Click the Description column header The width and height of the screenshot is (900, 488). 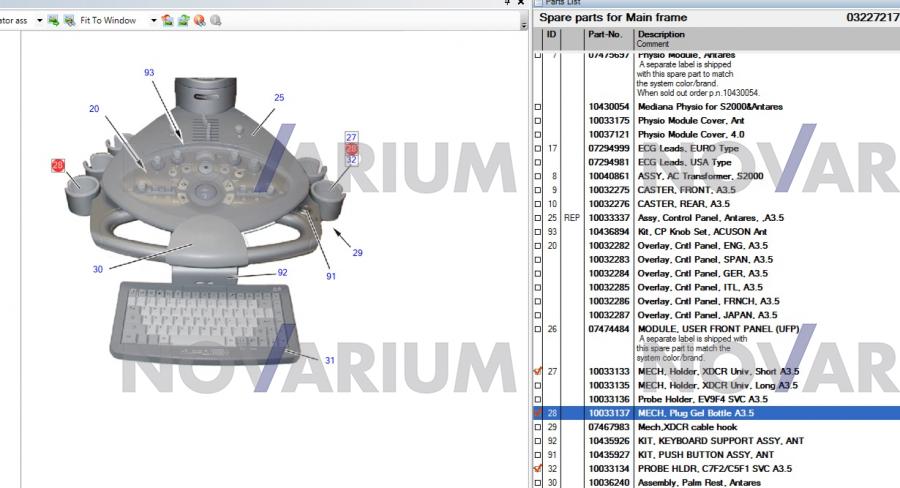tap(661, 35)
